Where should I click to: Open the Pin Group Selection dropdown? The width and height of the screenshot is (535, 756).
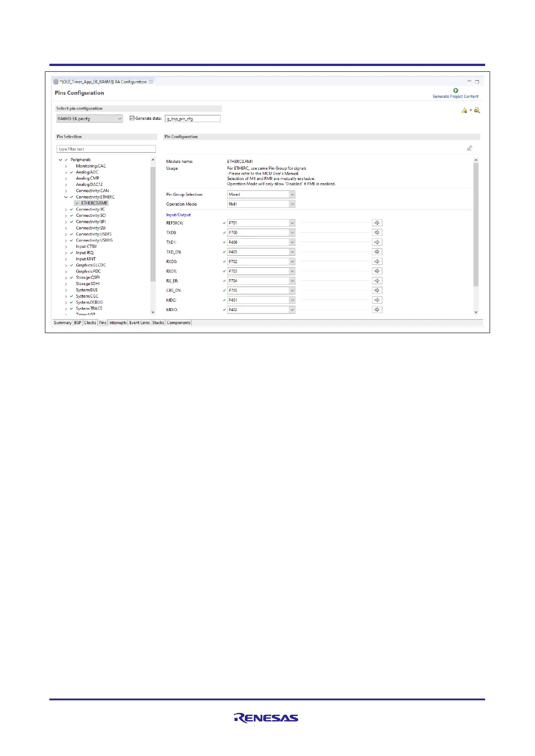(x=261, y=194)
